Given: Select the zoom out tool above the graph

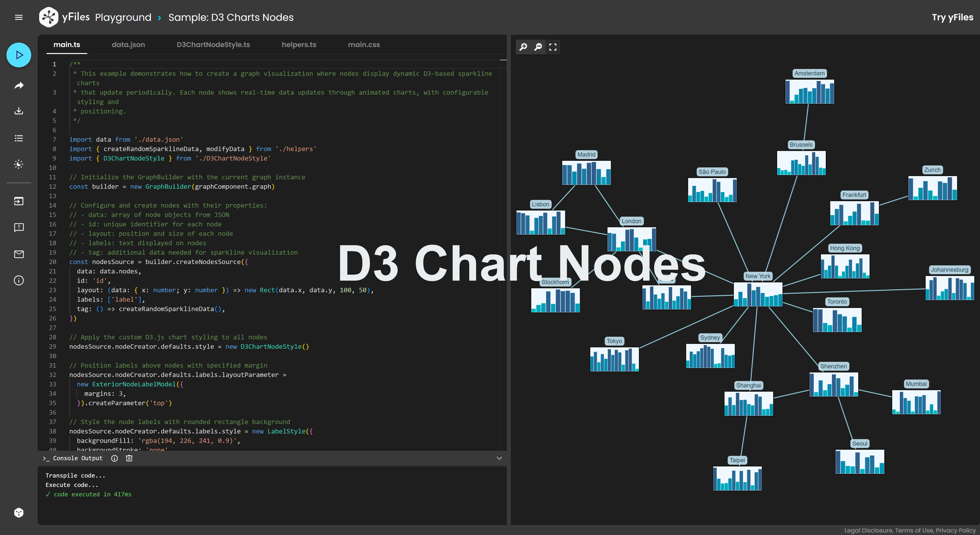Looking at the screenshot, I should coord(538,47).
